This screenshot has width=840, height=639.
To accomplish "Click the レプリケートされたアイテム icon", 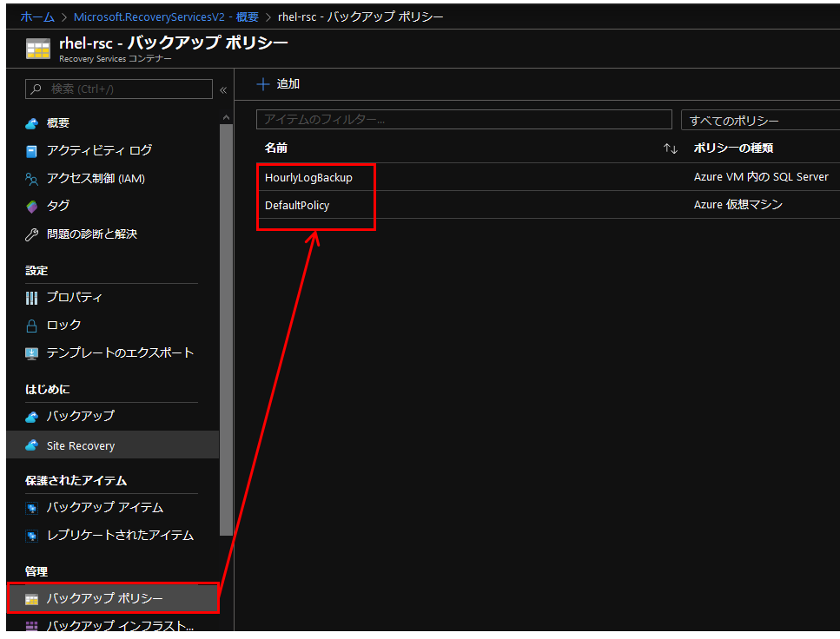I will (x=31, y=536).
